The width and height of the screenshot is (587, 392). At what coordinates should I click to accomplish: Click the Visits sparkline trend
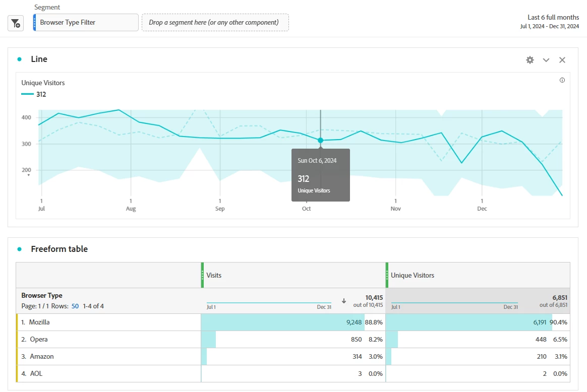269,303
